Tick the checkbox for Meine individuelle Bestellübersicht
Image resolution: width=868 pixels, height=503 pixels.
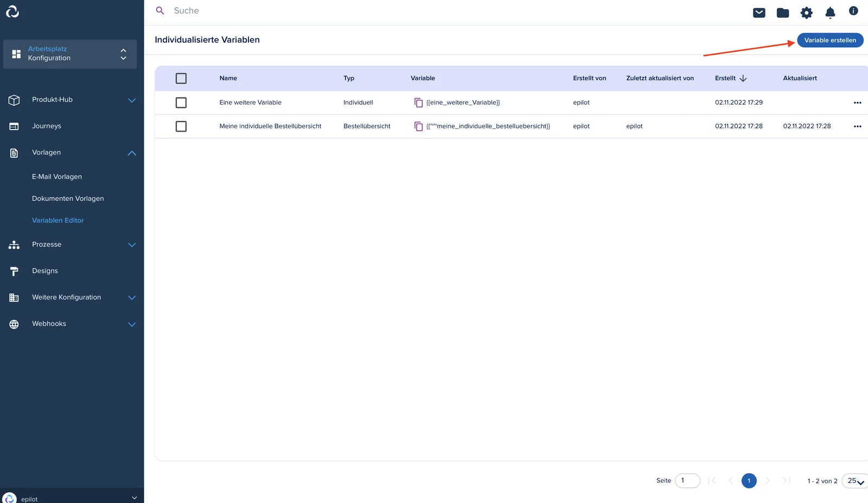(x=181, y=126)
